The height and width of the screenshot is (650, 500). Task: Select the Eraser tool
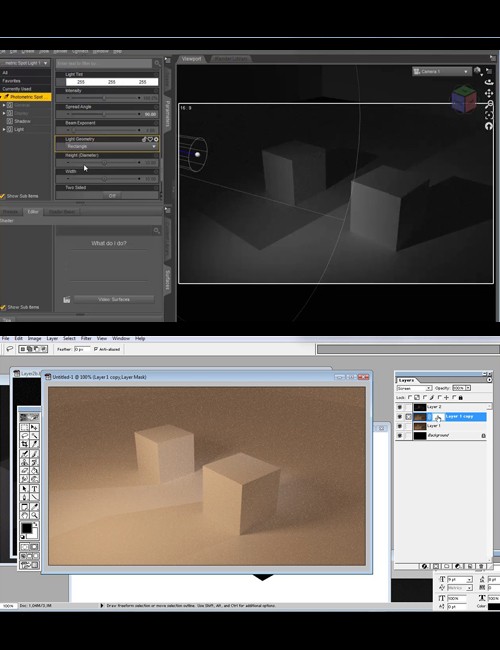tap(24, 470)
